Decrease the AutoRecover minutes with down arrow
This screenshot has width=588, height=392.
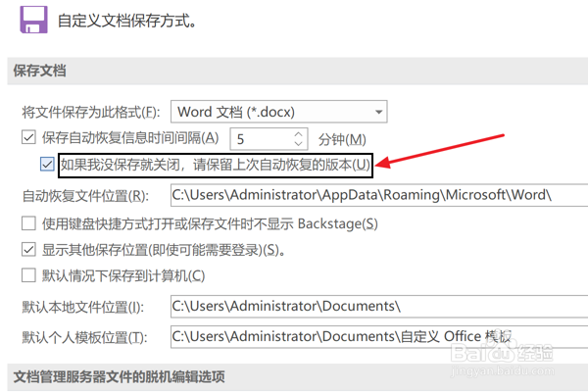[x=298, y=144]
